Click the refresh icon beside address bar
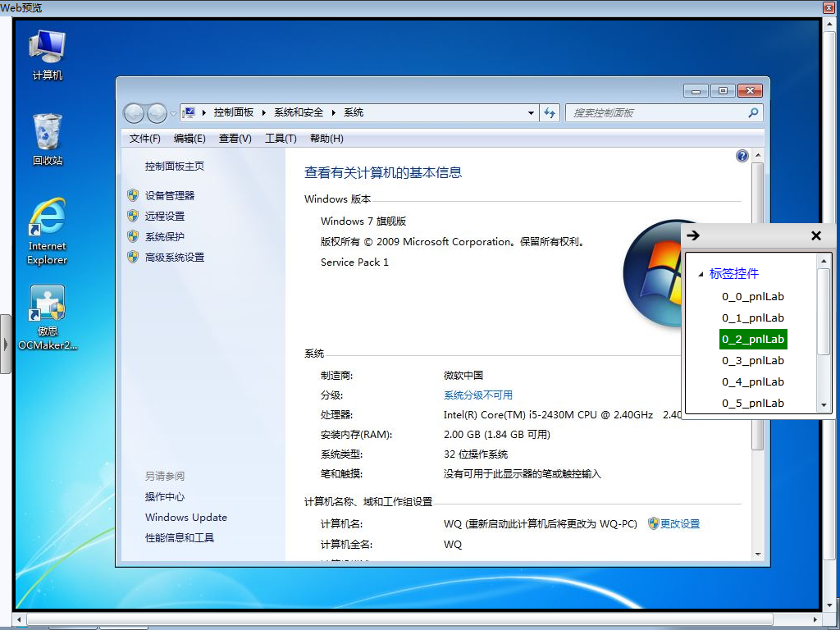Screen dimensions: 840x630 click(550, 113)
